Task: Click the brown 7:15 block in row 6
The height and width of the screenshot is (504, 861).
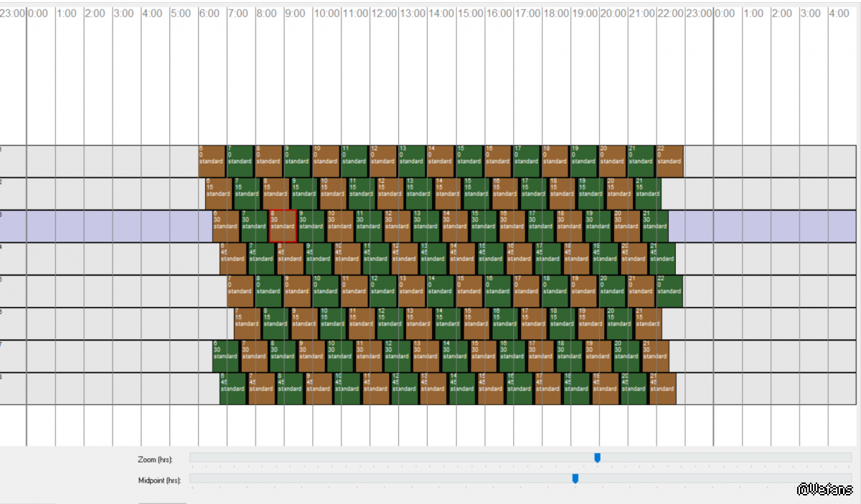Action: [x=247, y=323]
